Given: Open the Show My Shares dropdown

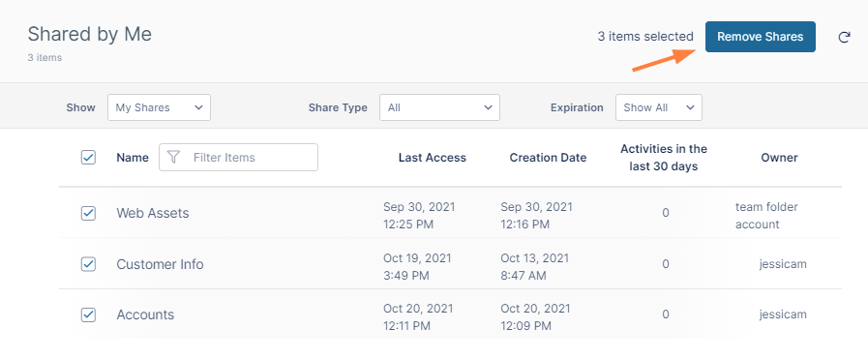Looking at the screenshot, I should pyautogui.click(x=159, y=107).
